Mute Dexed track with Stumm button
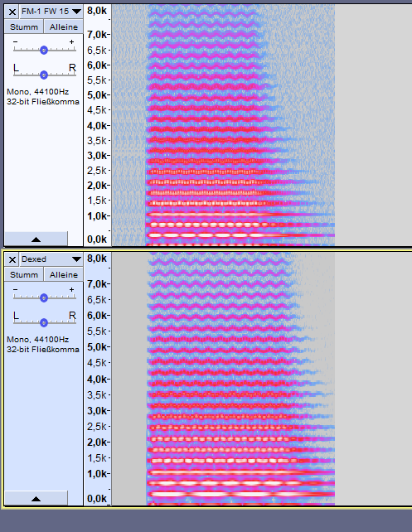The height and width of the screenshot is (532, 412). (x=24, y=274)
